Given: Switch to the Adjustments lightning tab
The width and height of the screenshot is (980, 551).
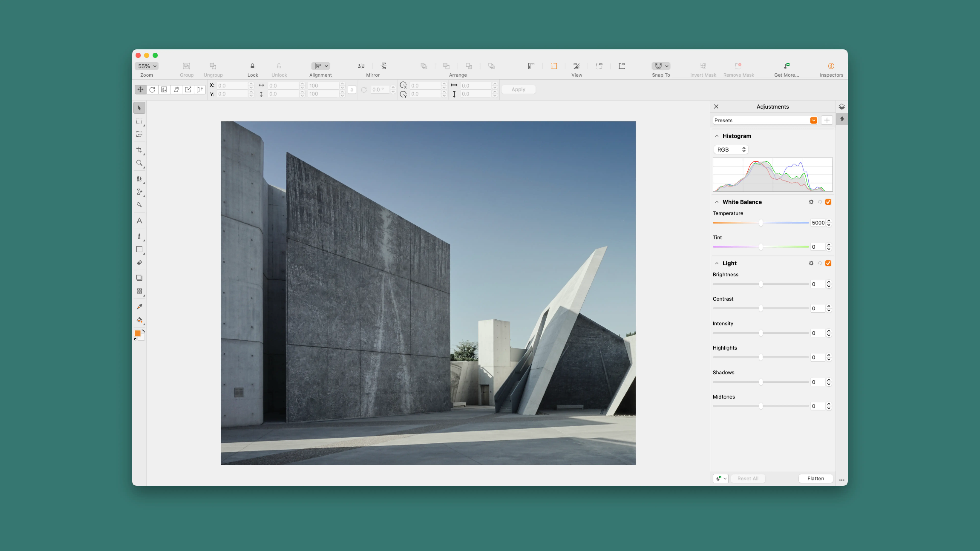Looking at the screenshot, I should [842, 119].
